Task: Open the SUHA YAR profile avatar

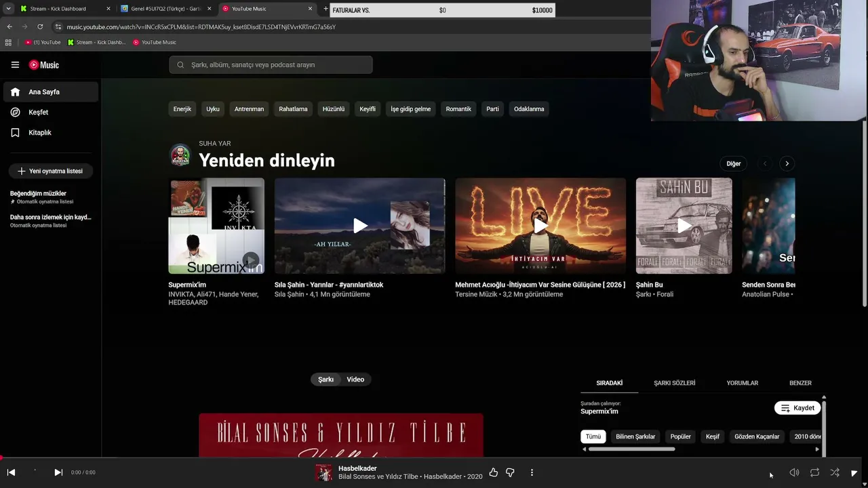Action: pyautogui.click(x=180, y=155)
